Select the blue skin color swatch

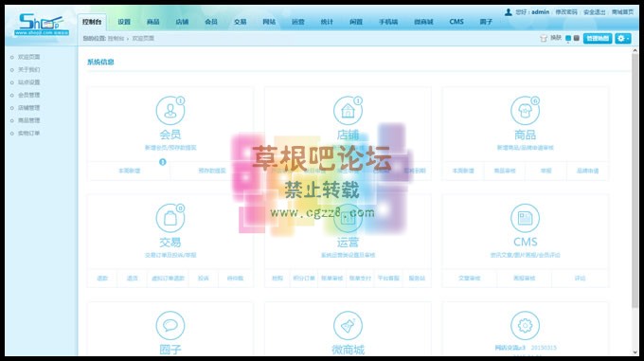pyautogui.click(x=568, y=38)
